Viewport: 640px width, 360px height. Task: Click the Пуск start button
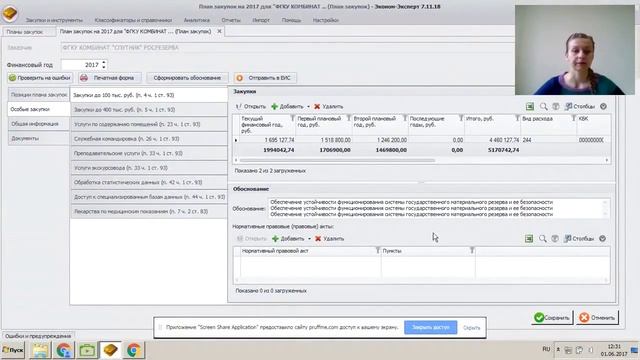point(13,350)
